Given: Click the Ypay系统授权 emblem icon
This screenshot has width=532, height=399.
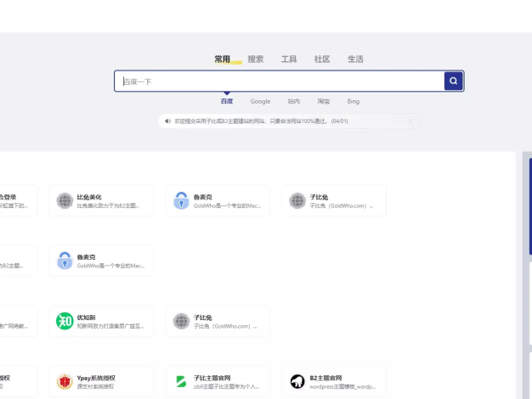Looking at the screenshot, I should (x=65, y=381).
